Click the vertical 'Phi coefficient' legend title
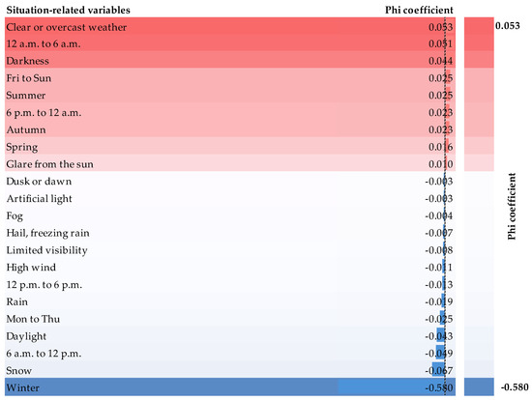Screen dimensions: 532x400 pyautogui.click(x=512, y=206)
